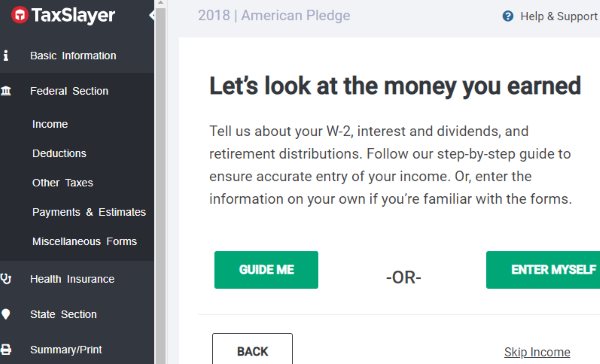Click the Help & Support link text
This screenshot has height=364, width=600.
pyautogui.click(x=559, y=16)
